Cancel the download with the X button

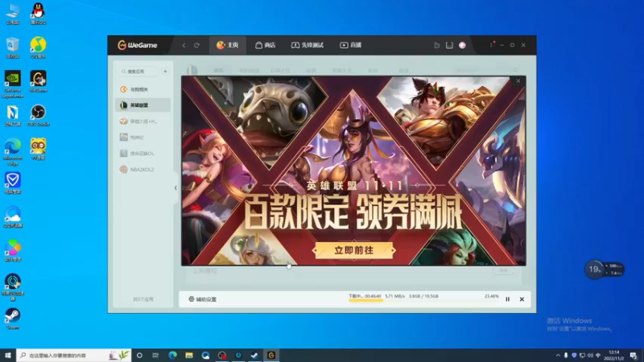coord(522,299)
